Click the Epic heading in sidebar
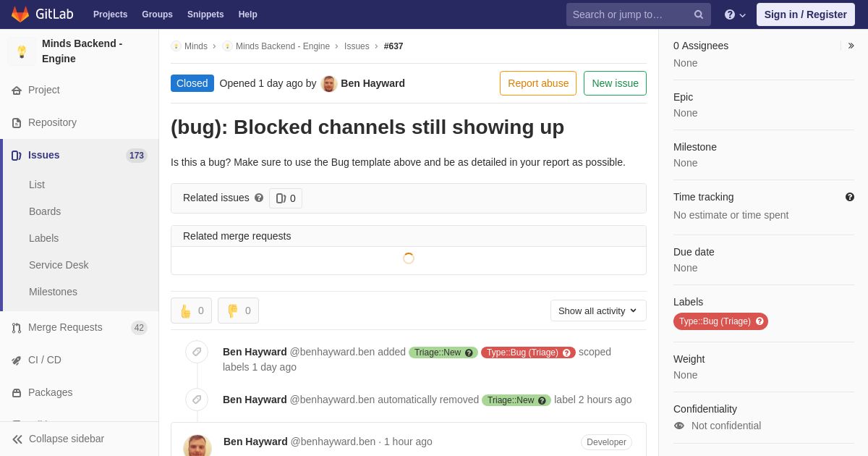The height and width of the screenshot is (456, 868). tap(683, 97)
